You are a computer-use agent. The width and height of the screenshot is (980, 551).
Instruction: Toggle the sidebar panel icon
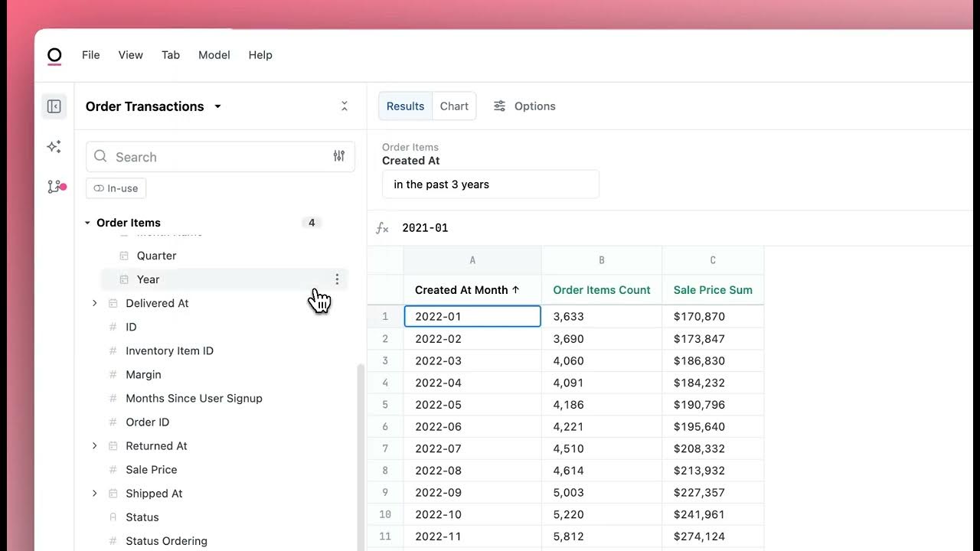click(x=54, y=106)
